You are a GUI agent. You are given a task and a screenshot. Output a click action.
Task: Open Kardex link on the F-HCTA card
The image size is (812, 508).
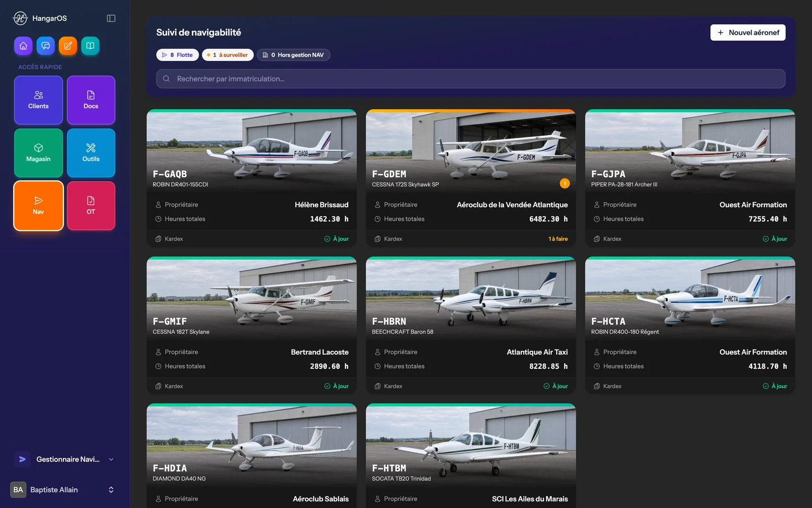click(607, 386)
